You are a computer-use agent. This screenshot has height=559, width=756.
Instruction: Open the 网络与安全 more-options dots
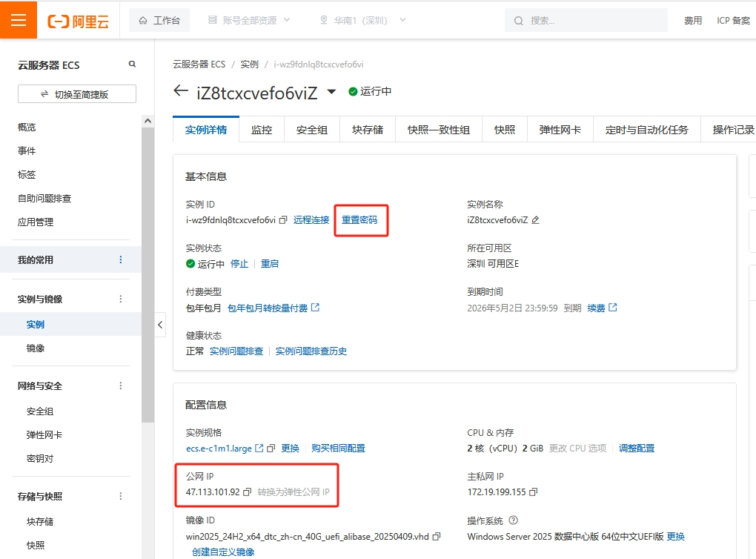click(121, 386)
